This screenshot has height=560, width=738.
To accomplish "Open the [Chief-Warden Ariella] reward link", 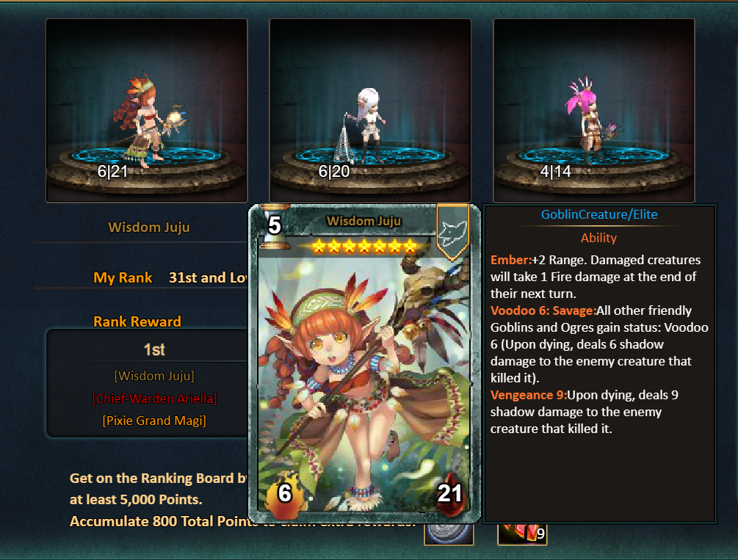I will click(x=154, y=399).
